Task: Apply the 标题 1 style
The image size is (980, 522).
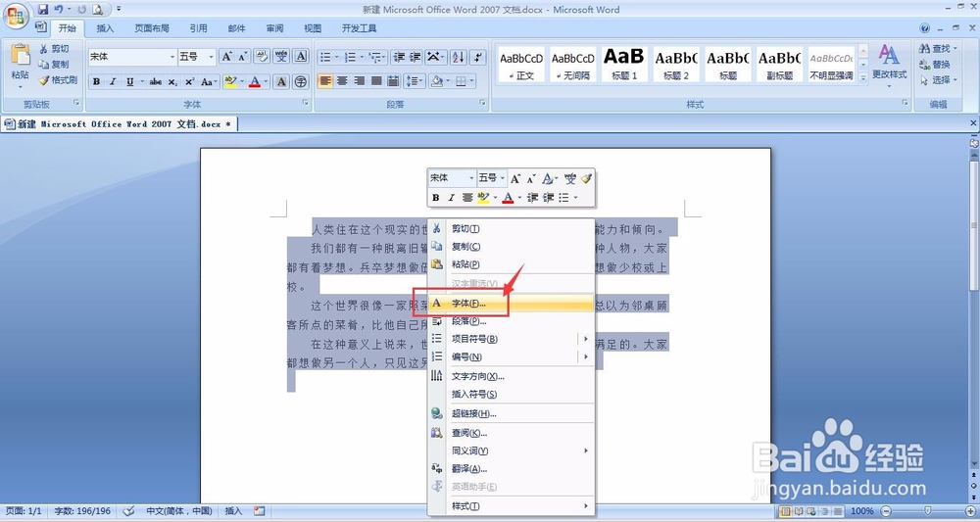Action: 623,64
